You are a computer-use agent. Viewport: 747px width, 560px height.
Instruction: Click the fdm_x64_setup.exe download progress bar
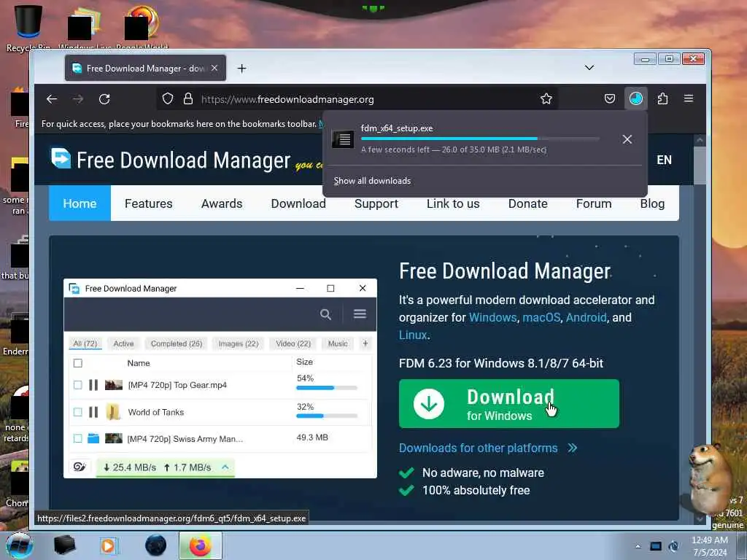pos(480,139)
